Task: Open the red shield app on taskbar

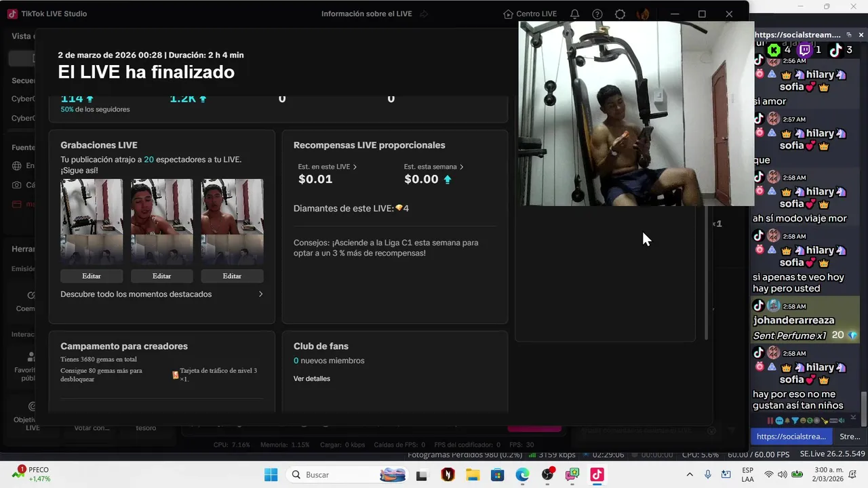Action: pyautogui.click(x=448, y=475)
